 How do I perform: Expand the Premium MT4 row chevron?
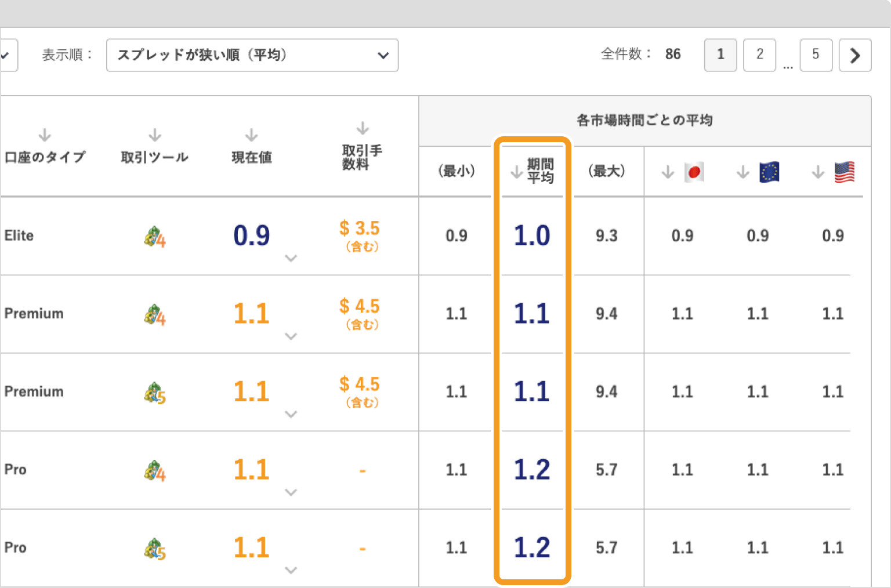click(291, 336)
